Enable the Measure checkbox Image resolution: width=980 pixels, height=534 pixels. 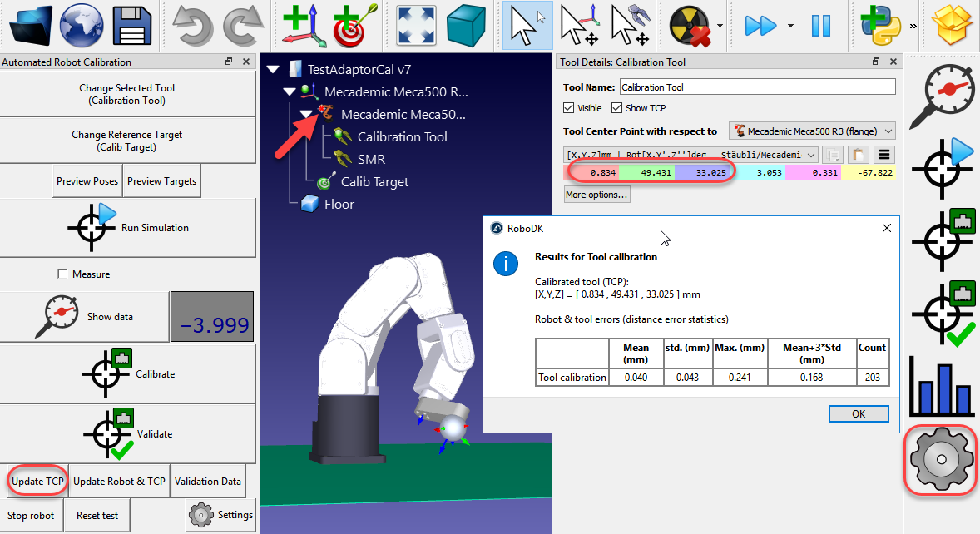(x=62, y=274)
